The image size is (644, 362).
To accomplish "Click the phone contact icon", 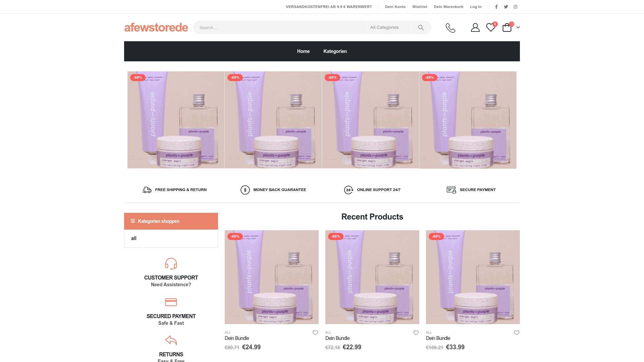I will point(450,28).
